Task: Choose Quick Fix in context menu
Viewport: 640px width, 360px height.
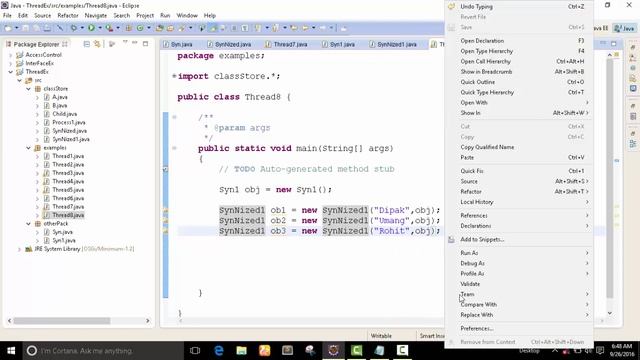Action: pyautogui.click(x=518, y=171)
